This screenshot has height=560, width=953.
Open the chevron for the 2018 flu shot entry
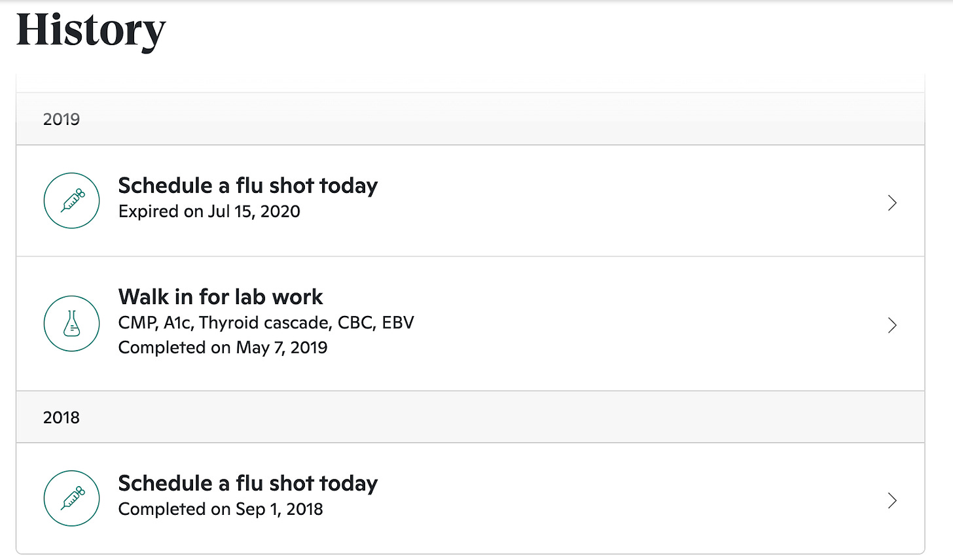click(891, 500)
